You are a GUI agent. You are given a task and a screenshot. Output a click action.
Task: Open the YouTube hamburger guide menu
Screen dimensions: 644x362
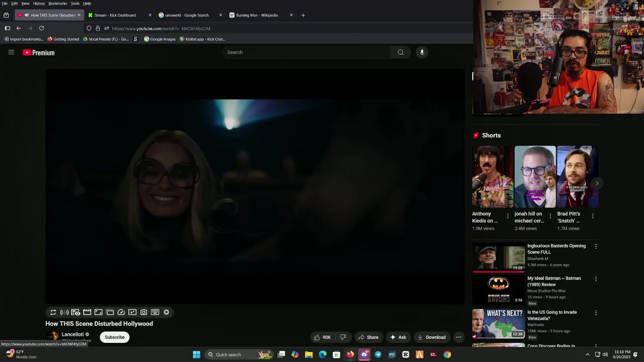11,52
